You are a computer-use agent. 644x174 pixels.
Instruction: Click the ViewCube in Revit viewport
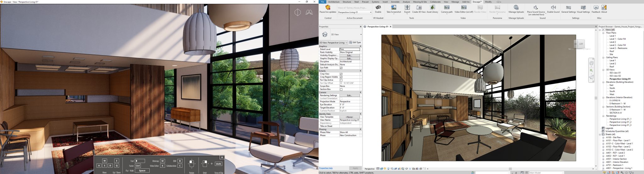pos(580,44)
